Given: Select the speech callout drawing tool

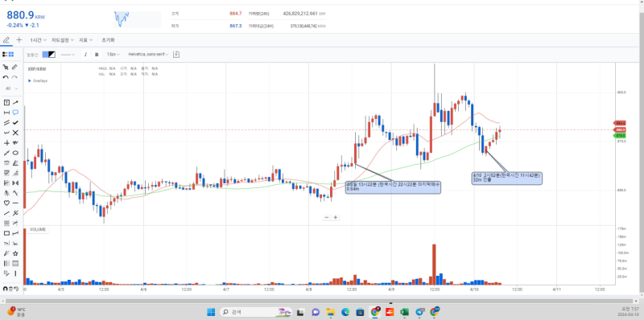Looking at the screenshot, I should click(15, 113).
